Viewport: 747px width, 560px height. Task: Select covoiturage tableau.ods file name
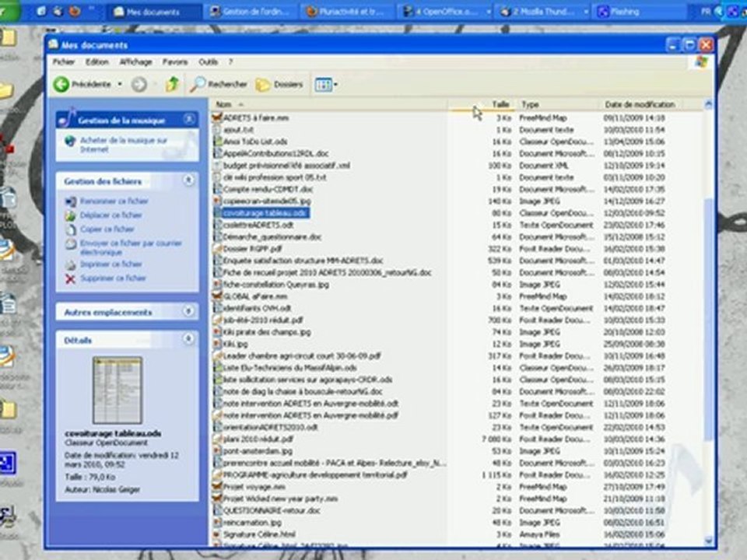click(265, 213)
